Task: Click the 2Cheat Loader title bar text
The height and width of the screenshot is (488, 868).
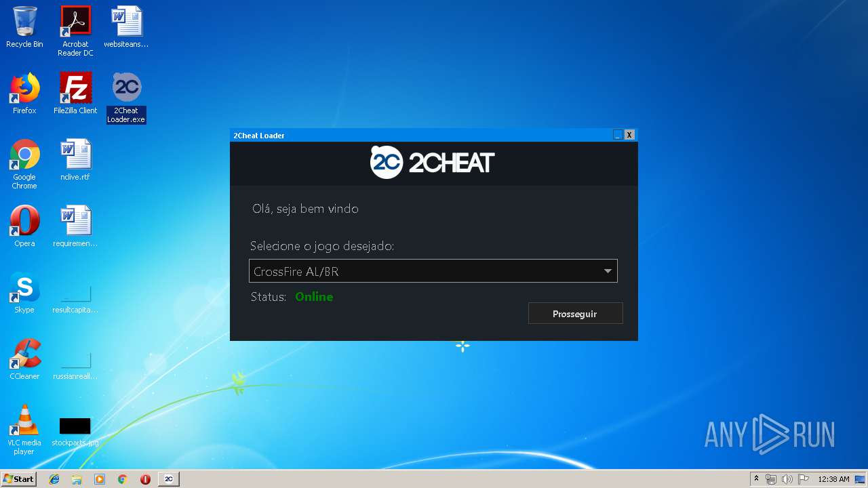Action: 259,136
